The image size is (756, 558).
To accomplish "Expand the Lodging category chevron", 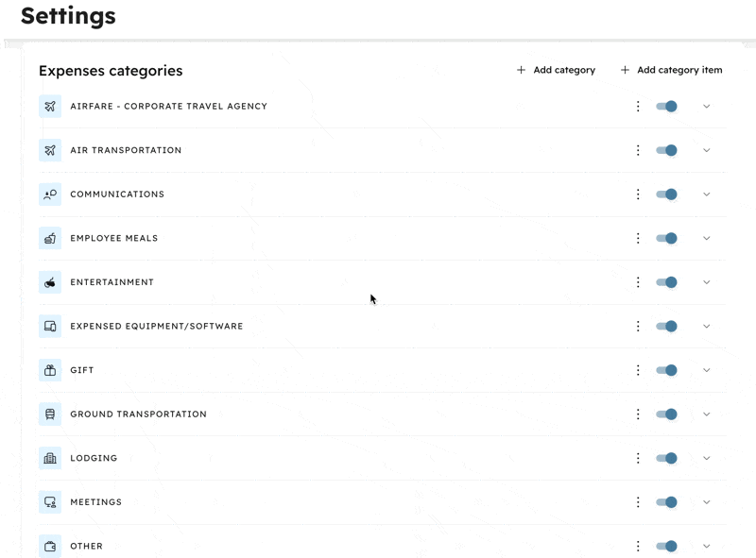I will click(x=706, y=458).
